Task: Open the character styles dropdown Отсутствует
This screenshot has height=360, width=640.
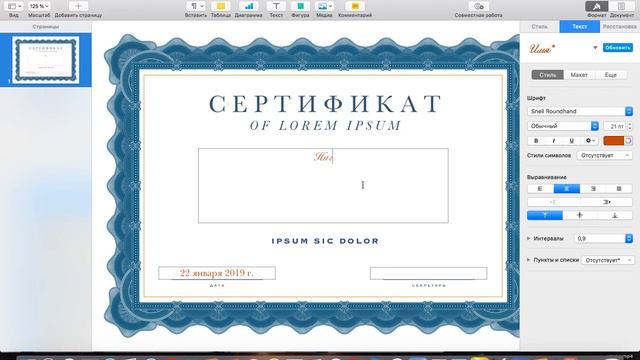Action: [x=604, y=156]
